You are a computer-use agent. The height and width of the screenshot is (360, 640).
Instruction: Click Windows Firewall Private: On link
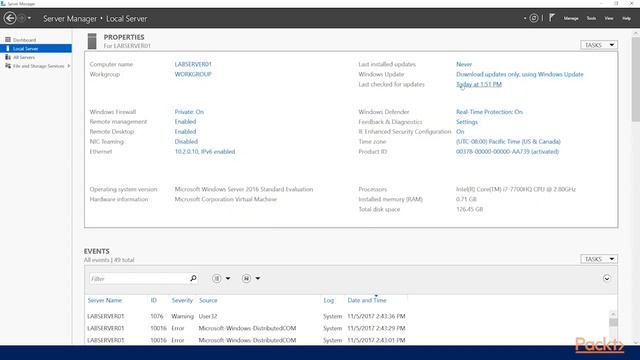[x=189, y=112]
